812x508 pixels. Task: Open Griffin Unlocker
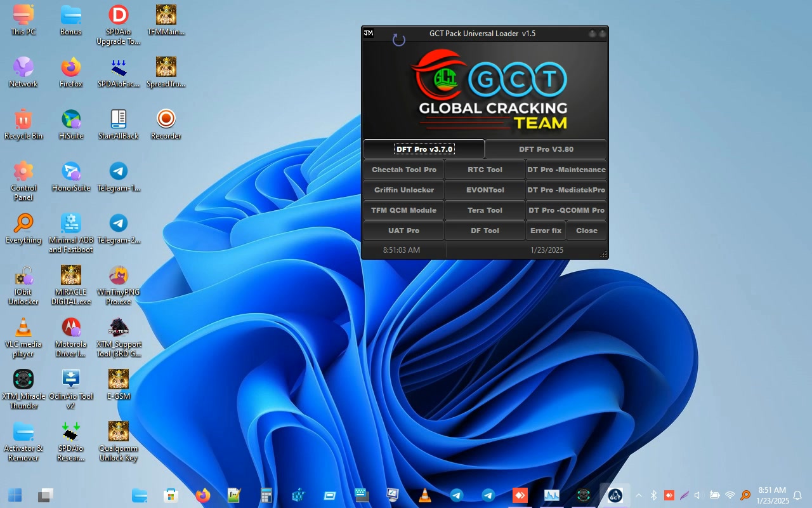click(x=404, y=190)
